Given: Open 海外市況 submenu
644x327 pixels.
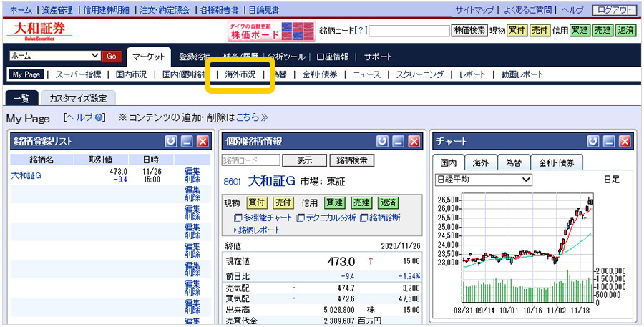Looking at the screenshot, I should pos(240,74).
